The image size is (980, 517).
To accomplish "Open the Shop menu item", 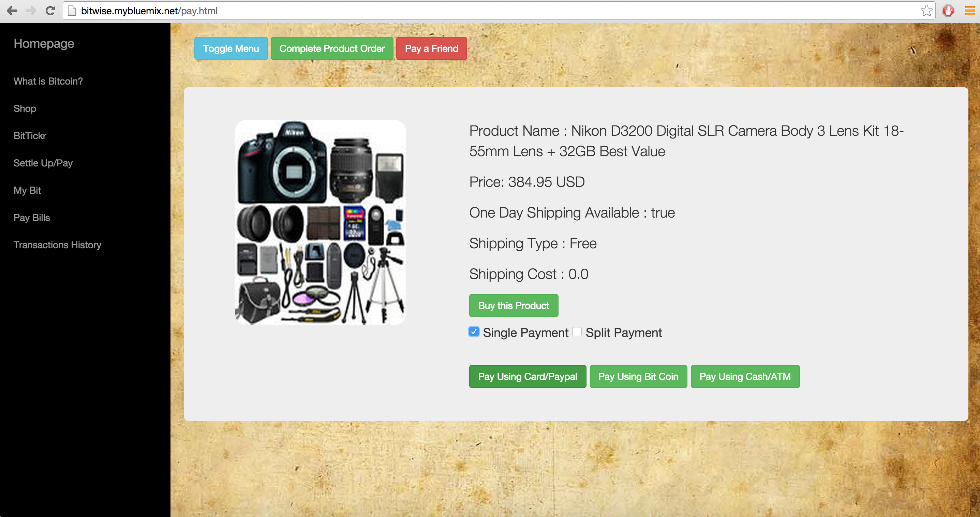I will tap(25, 108).
